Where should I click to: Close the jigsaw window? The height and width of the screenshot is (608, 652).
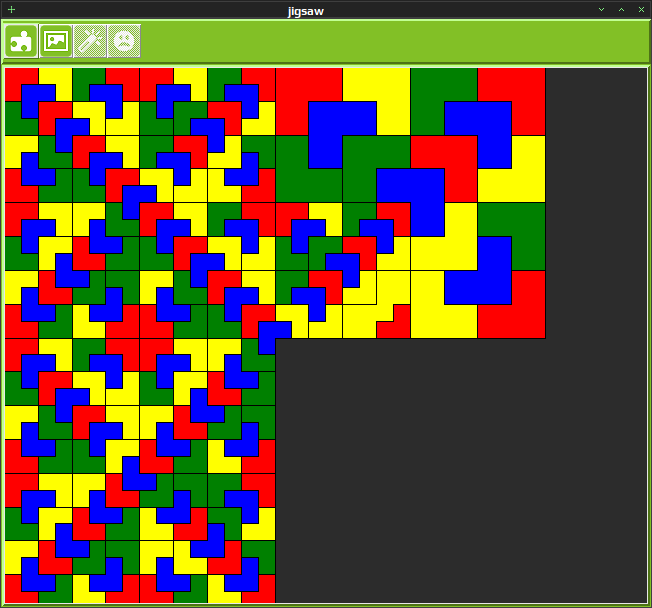coord(641,10)
